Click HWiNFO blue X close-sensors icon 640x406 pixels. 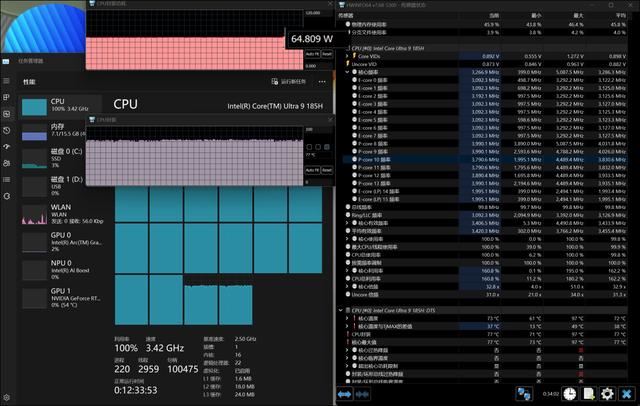(627, 394)
